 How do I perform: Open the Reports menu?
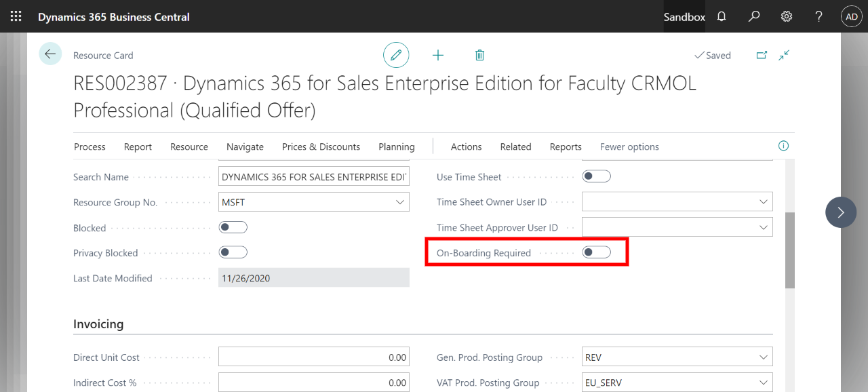(x=566, y=146)
